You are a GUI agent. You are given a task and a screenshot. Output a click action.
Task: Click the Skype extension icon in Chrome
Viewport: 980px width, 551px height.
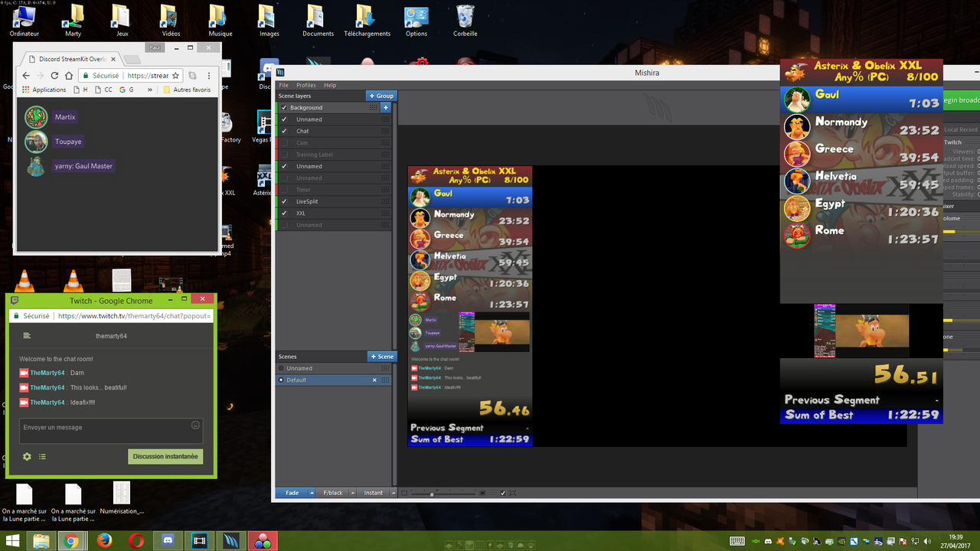192,76
